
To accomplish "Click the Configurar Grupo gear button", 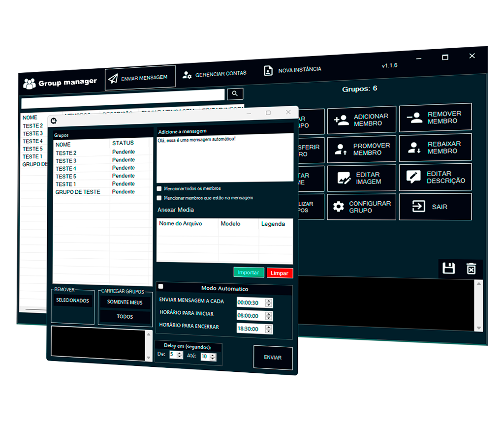I will [362, 207].
